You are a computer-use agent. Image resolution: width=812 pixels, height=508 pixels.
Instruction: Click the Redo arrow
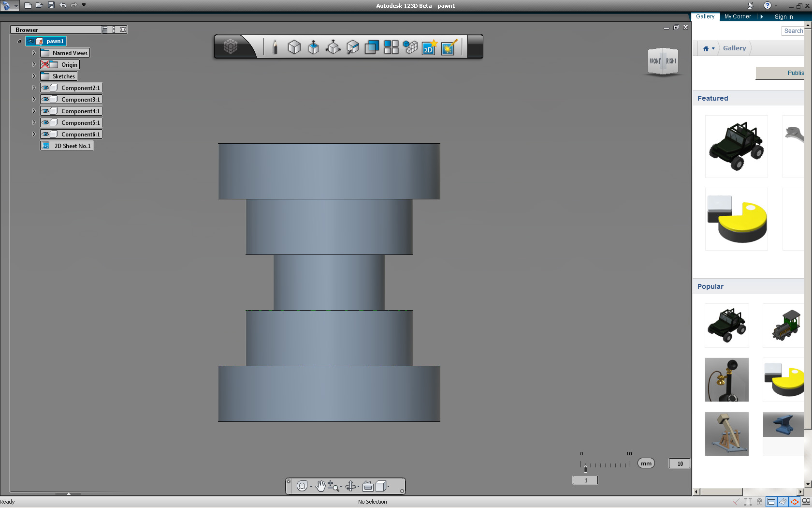(74, 5)
